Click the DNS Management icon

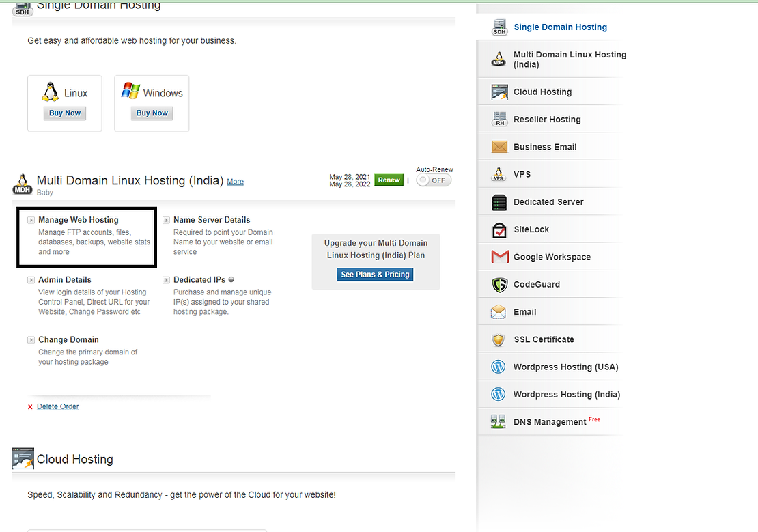(499, 422)
